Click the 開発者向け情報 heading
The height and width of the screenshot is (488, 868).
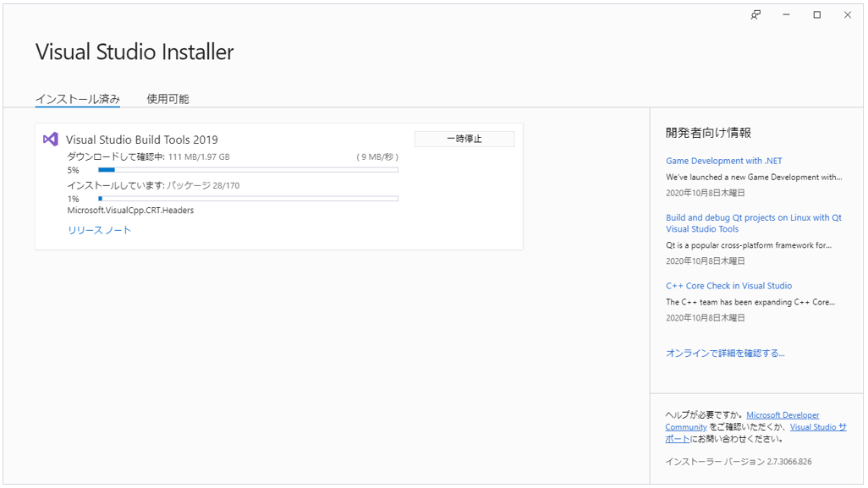708,133
